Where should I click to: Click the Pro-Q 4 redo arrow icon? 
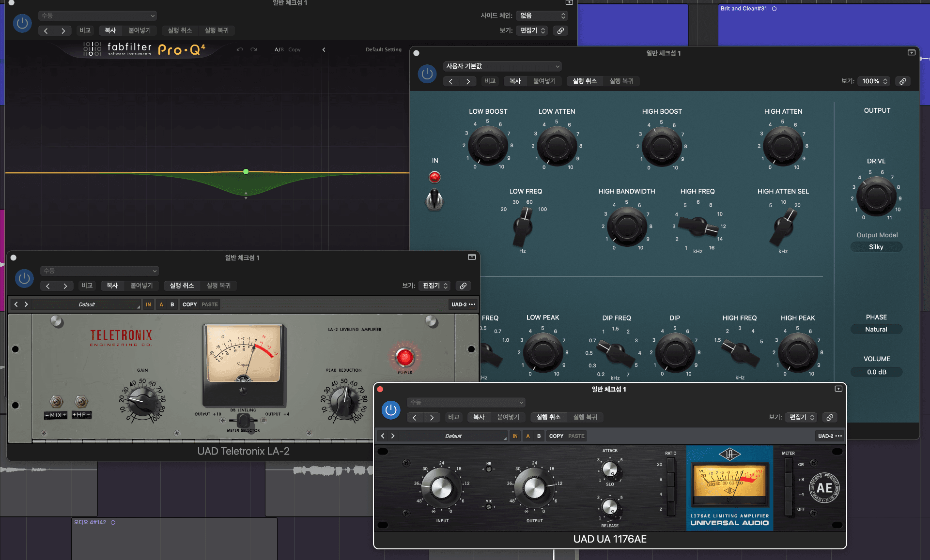click(x=253, y=49)
